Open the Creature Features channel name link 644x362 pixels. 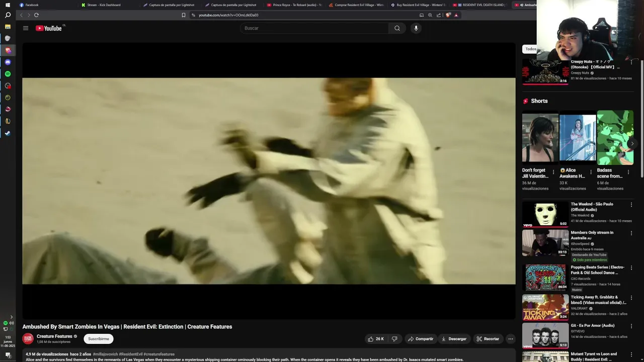tap(54, 336)
